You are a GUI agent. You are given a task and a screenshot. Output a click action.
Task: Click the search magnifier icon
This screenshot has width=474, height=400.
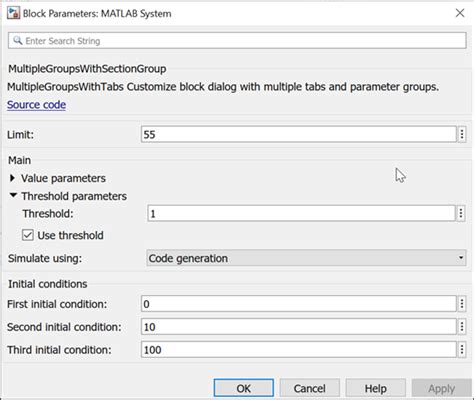tap(17, 41)
